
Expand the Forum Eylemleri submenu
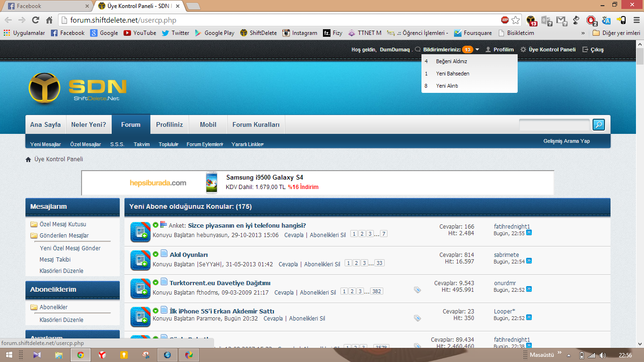click(x=205, y=144)
